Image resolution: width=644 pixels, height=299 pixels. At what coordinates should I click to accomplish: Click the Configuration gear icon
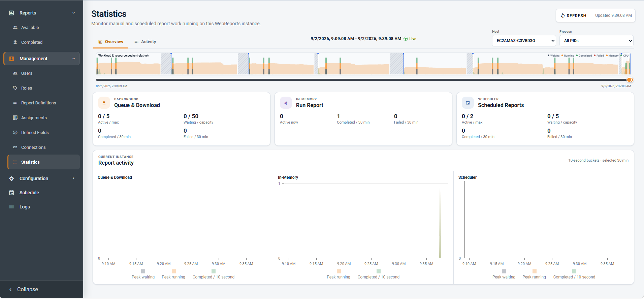11,178
